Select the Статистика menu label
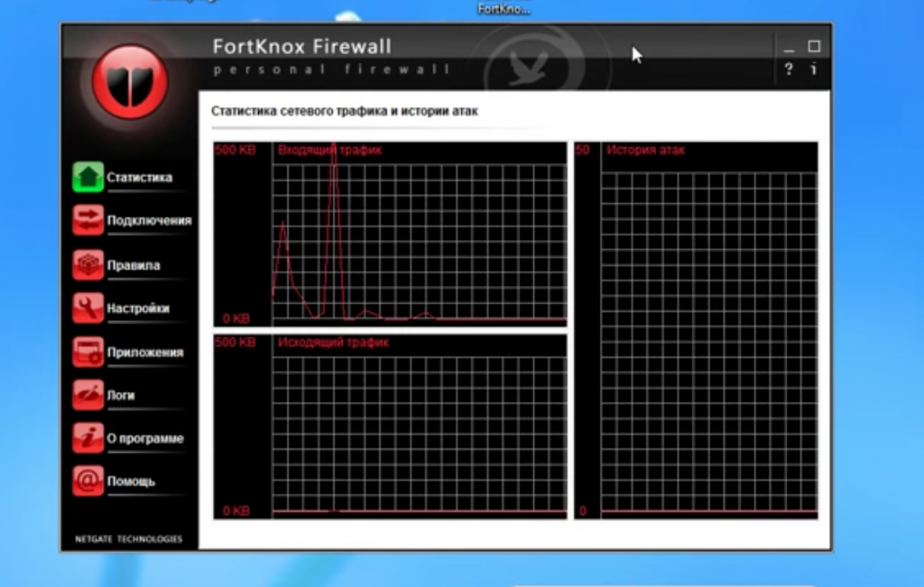 140,178
